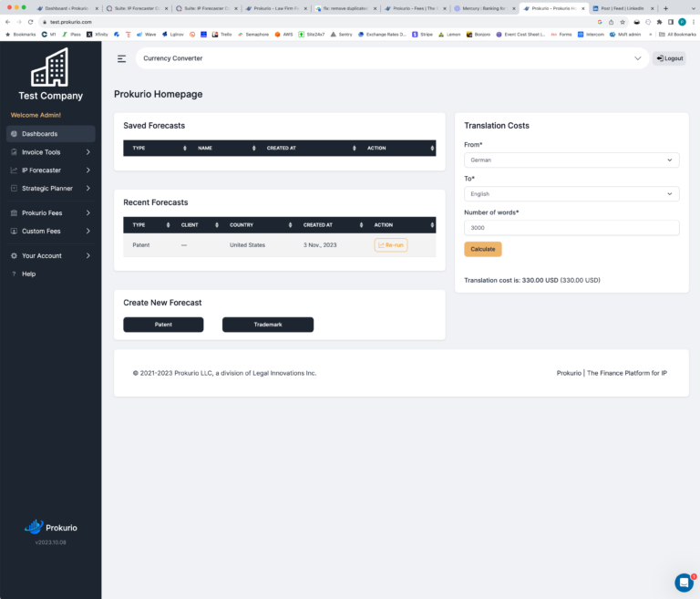The width and height of the screenshot is (700, 599).
Task: Open the browser extensions puzzle icon
Action: point(659,22)
